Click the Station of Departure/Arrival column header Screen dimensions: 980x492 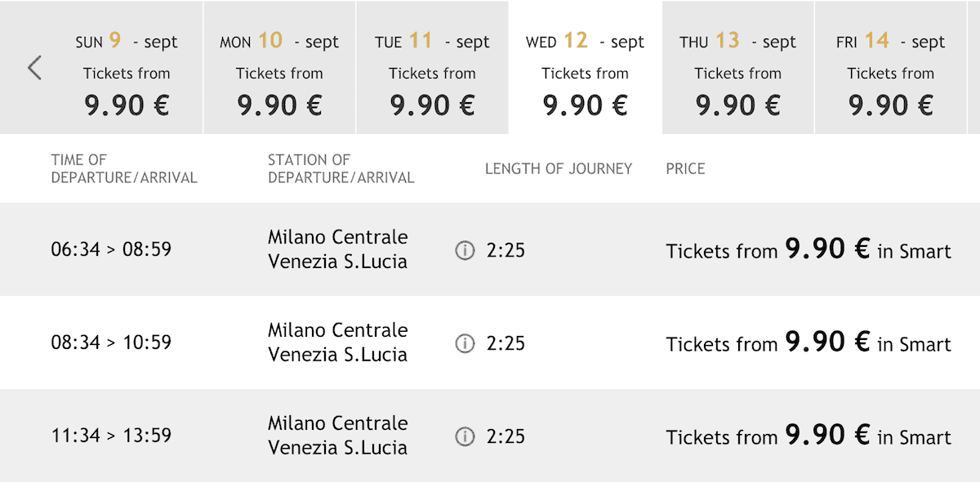(x=341, y=168)
